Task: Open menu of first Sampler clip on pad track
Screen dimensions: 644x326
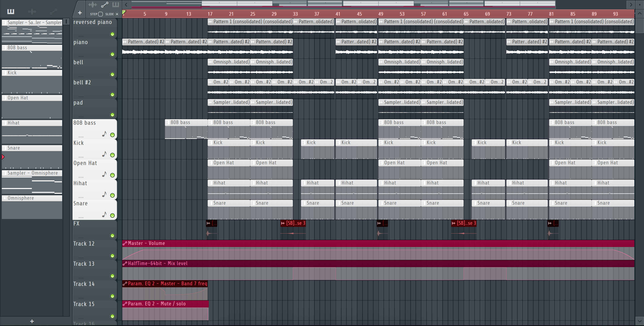Action: [x=210, y=102]
